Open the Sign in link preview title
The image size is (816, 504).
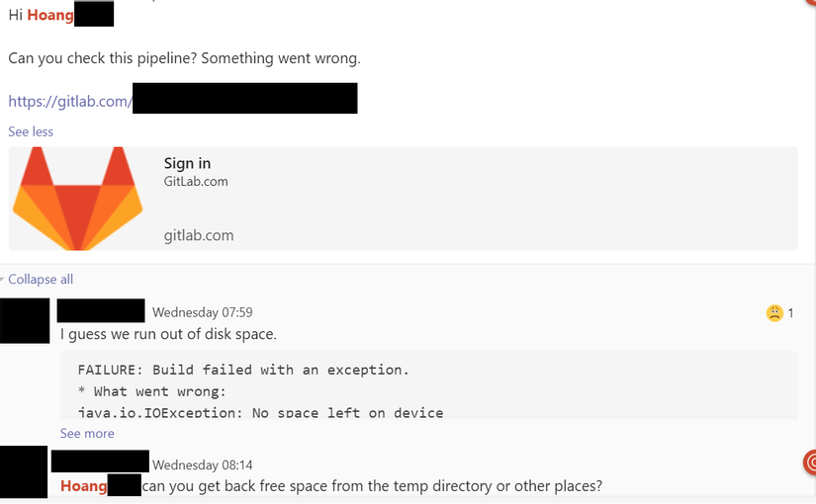[x=187, y=164]
